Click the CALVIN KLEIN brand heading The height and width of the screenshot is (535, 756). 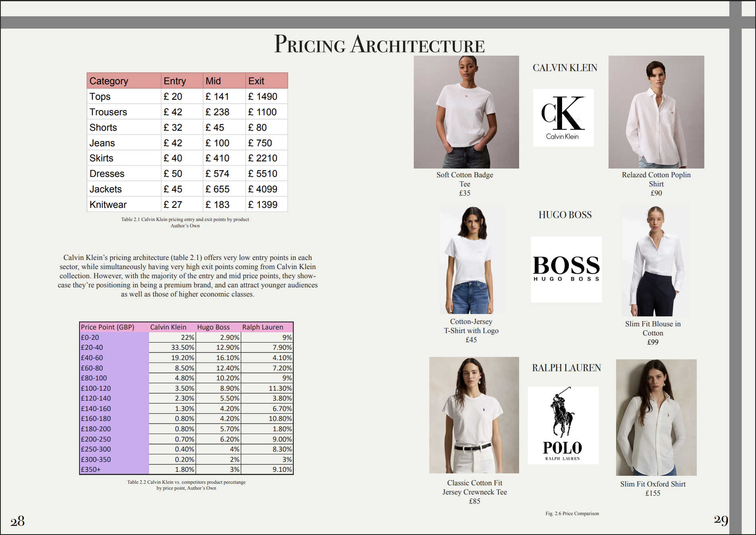pyautogui.click(x=565, y=68)
